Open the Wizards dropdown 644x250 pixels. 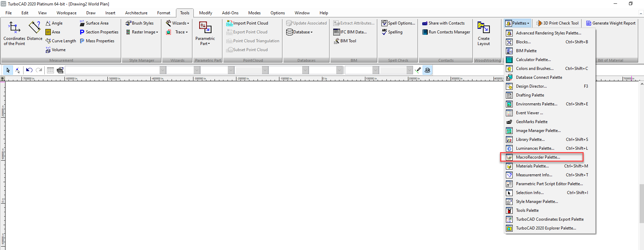(177, 23)
